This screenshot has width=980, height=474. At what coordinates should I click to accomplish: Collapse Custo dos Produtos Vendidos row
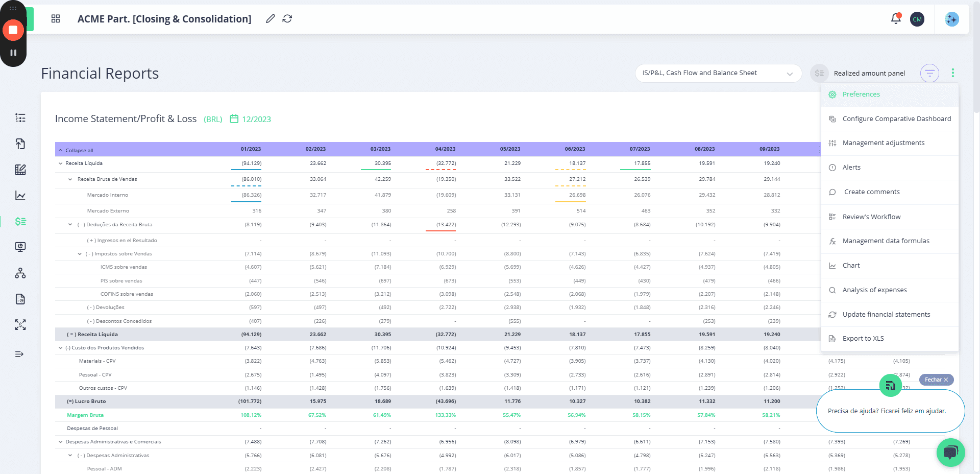pos(61,348)
